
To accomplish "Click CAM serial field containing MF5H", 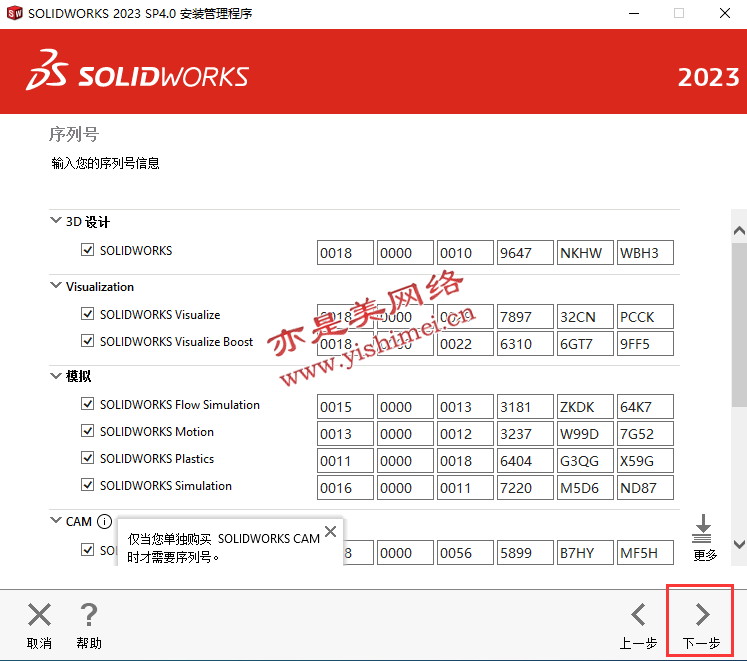I will (645, 552).
